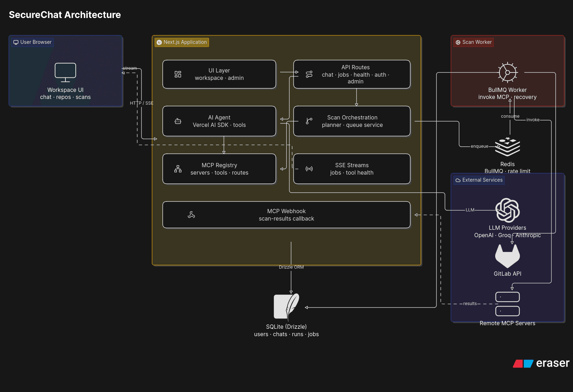
Task: Click the AI Agent robot icon
Action: [178, 121]
